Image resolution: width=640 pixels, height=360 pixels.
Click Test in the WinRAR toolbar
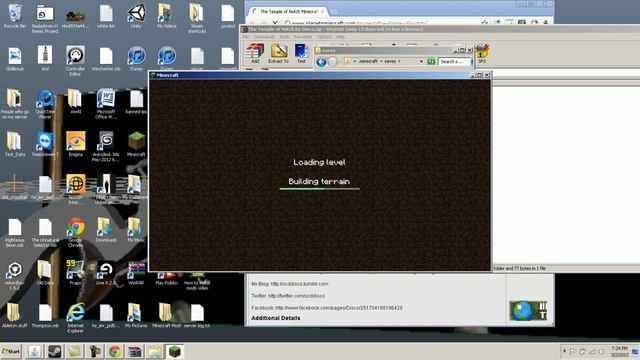coord(301,53)
